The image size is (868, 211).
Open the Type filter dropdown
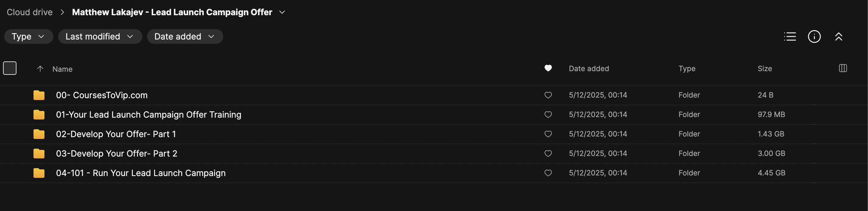pyautogui.click(x=28, y=36)
